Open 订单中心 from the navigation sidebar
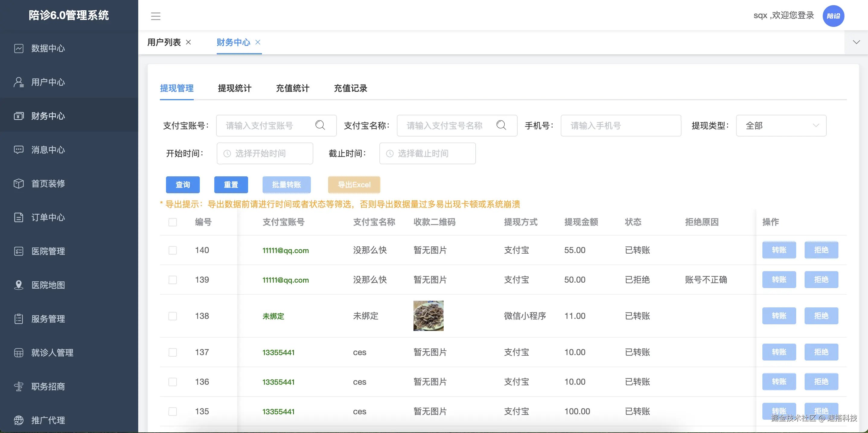 pyautogui.click(x=47, y=217)
